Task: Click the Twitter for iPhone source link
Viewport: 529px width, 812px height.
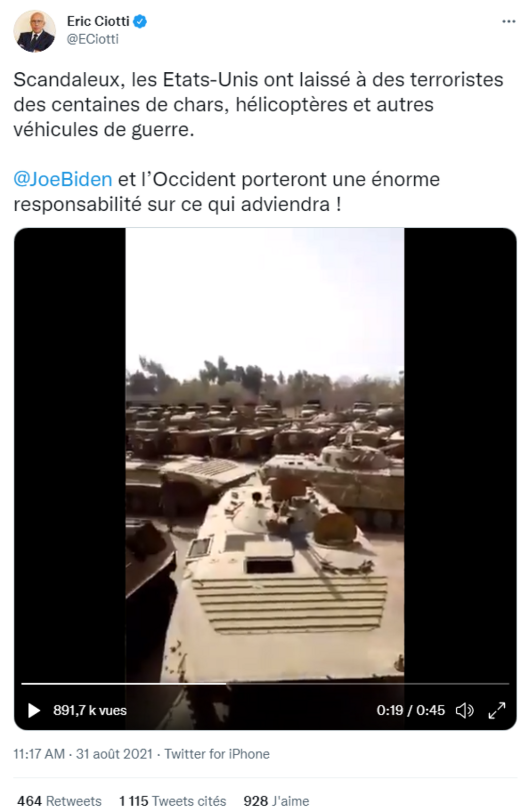Action: tap(217, 754)
